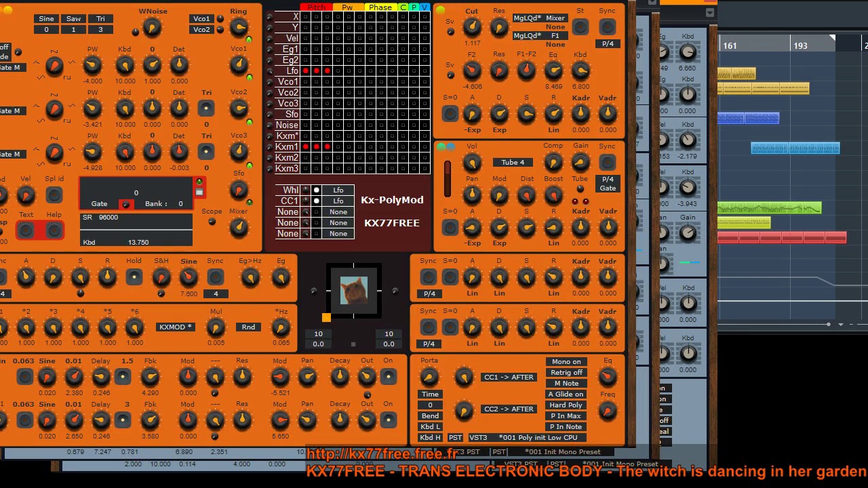Viewport: 868px width, 488px height.
Task: Turn the Scope small knob
Action: pos(212,222)
